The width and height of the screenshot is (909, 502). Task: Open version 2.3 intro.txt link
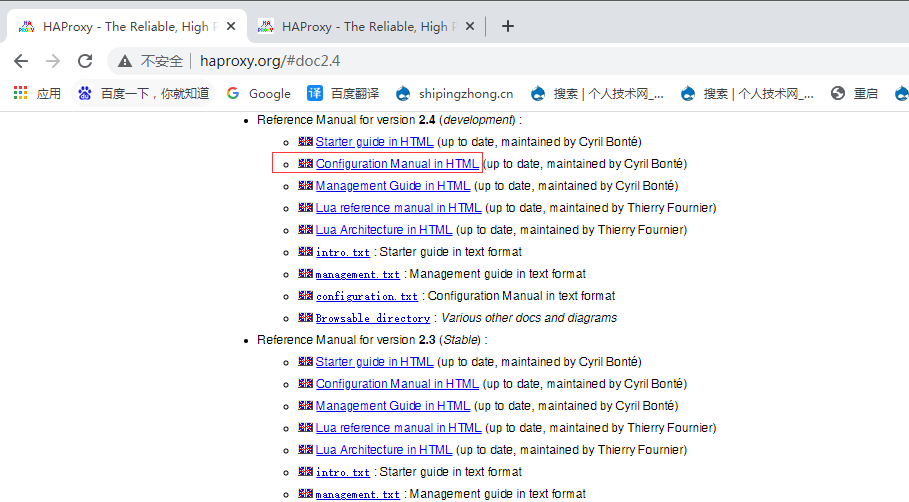tap(343, 472)
